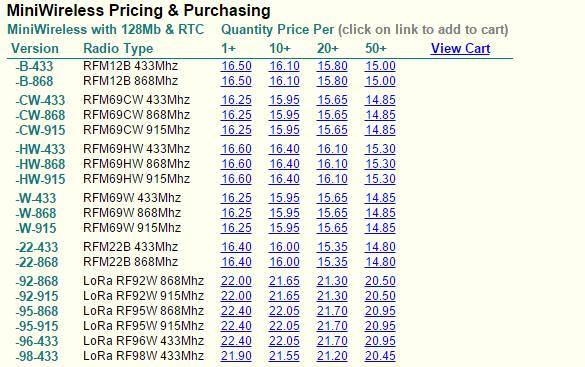Add -HW-868 at 10+ price 16.40

(x=284, y=164)
